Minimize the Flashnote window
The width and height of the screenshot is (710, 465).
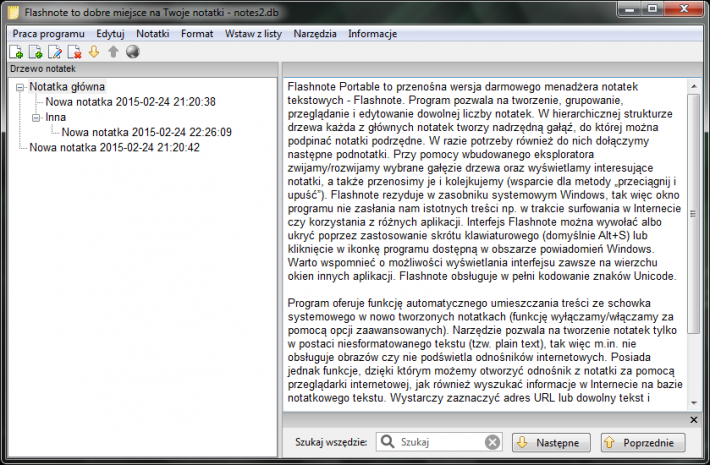point(629,9)
